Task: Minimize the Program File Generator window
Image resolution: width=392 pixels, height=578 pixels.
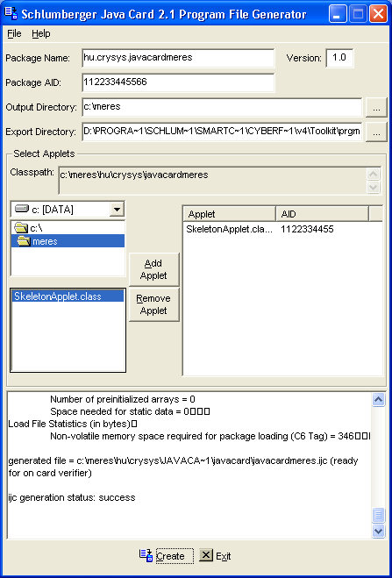Action: coord(338,14)
